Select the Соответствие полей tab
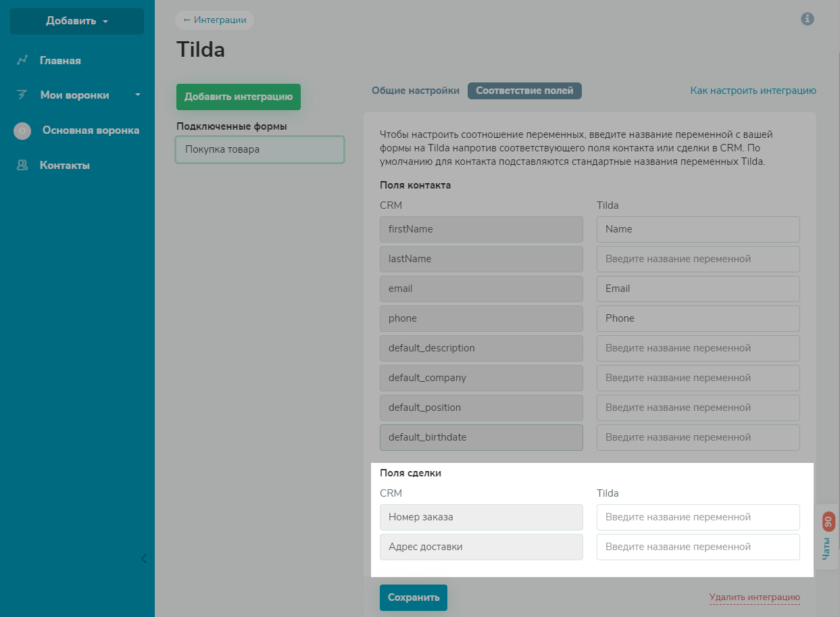 point(524,91)
